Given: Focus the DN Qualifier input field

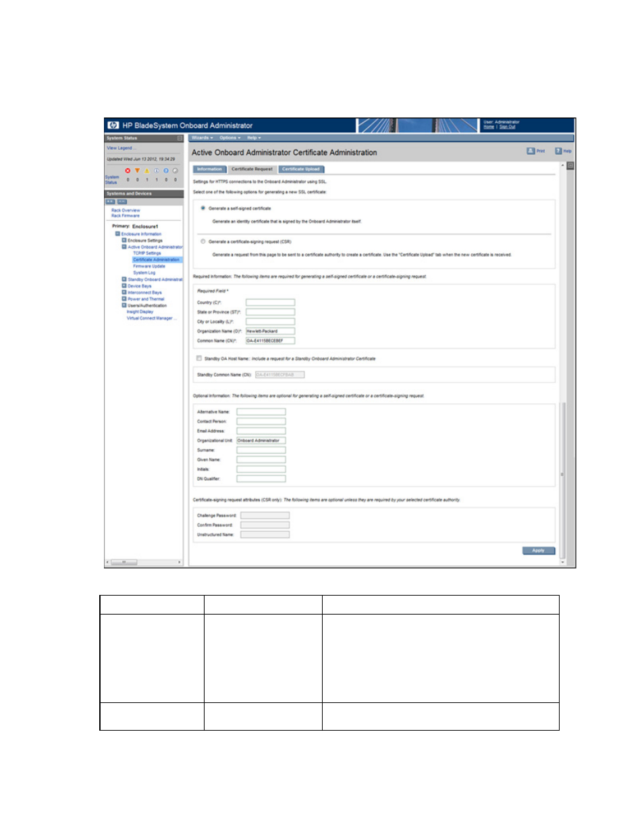Looking at the screenshot, I should pos(261,479).
